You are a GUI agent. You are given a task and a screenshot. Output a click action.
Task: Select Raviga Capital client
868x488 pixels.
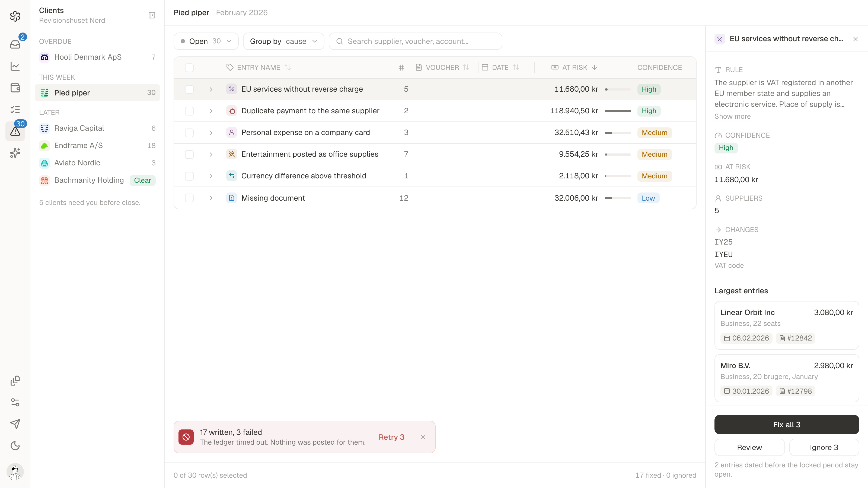tap(97, 128)
